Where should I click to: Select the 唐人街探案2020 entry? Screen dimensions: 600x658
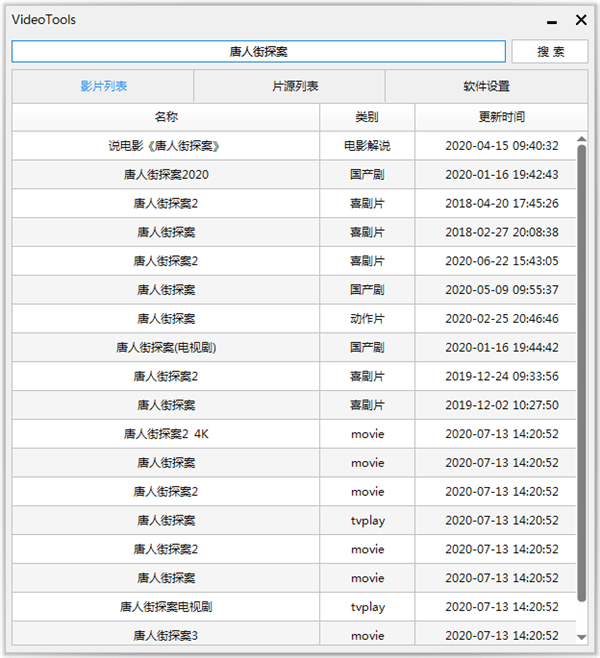166,175
